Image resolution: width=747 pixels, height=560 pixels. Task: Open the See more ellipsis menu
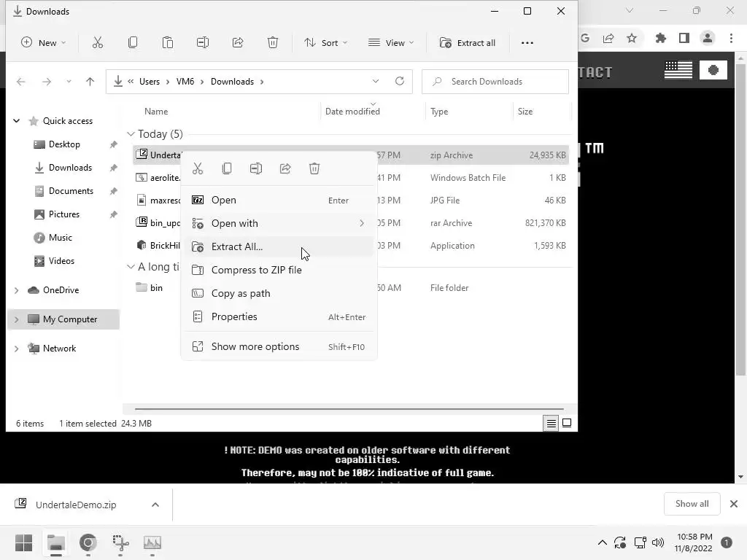tap(527, 43)
